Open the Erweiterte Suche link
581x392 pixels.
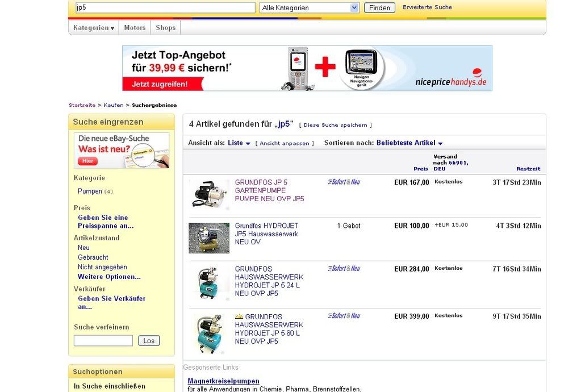point(427,7)
